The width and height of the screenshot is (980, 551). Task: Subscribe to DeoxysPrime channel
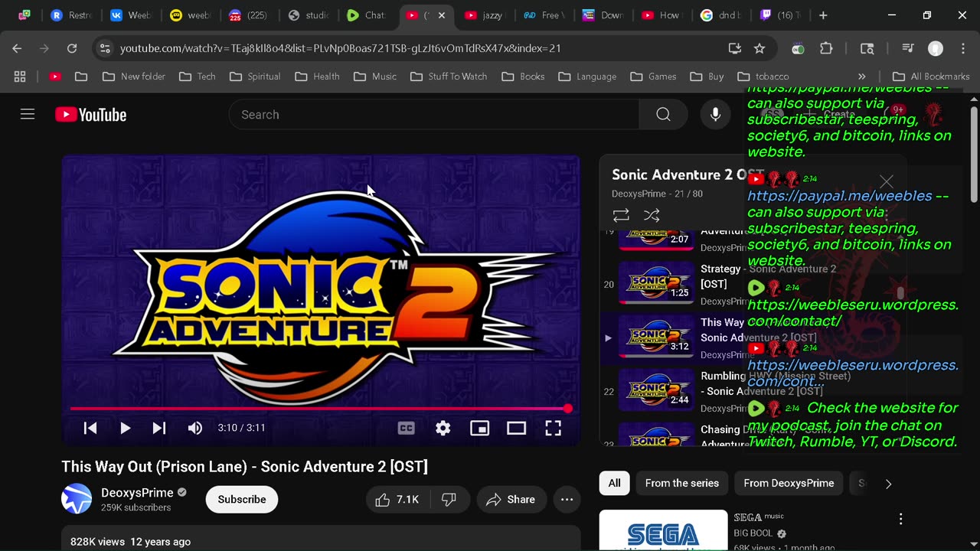tap(242, 500)
